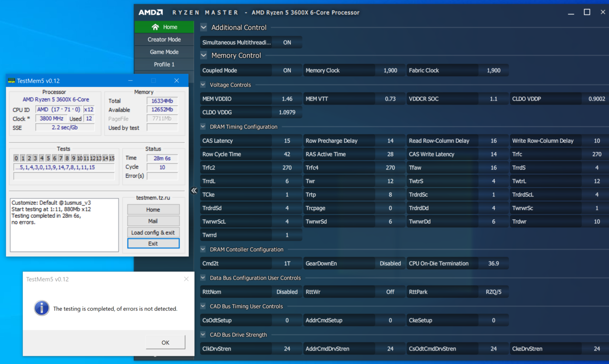Viewport: 609px width, 364px height.
Task: Click the CkeSetup 0 value
Action: click(x=493, y=321)
